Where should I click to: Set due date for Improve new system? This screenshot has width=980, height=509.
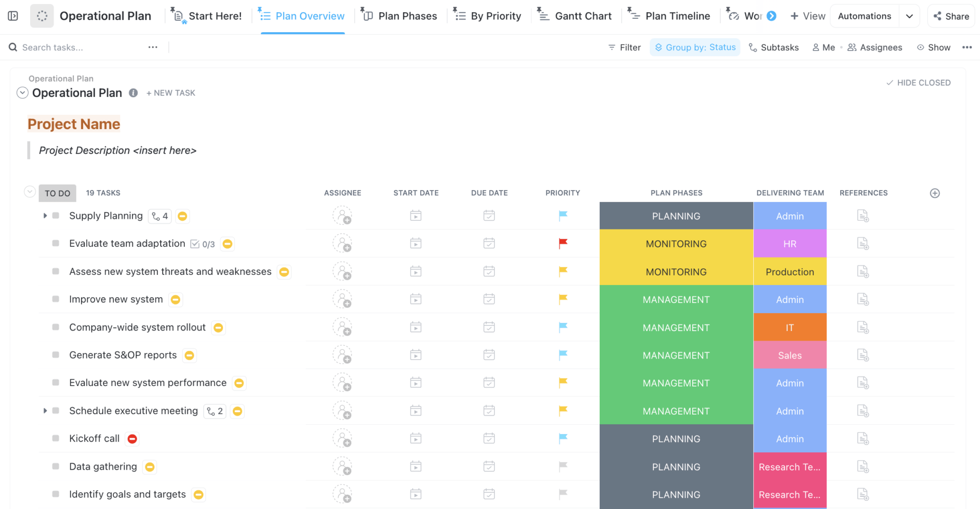489,299
